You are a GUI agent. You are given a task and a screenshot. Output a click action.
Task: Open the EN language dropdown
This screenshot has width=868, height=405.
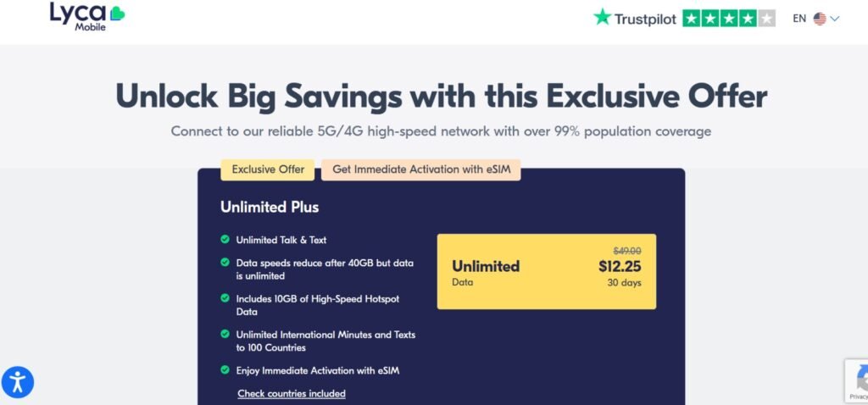(x=799, y=19)
